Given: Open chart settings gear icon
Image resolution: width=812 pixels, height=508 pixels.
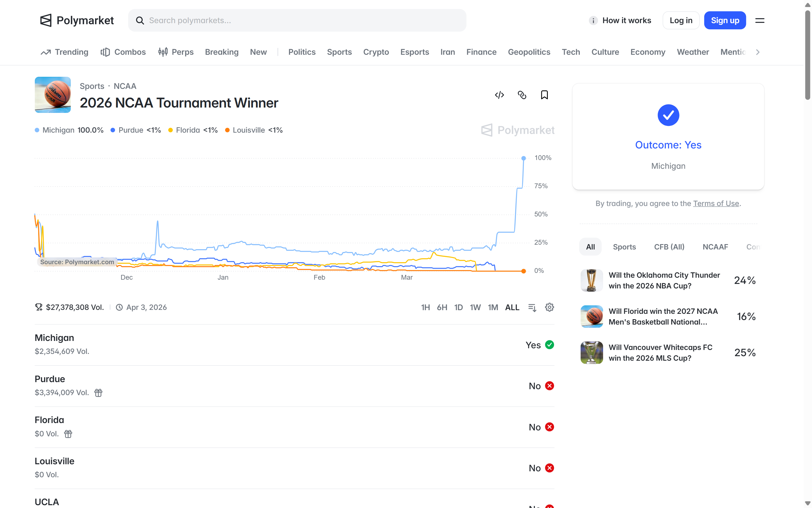Looking at the screenshot, I should pos(549,307).
